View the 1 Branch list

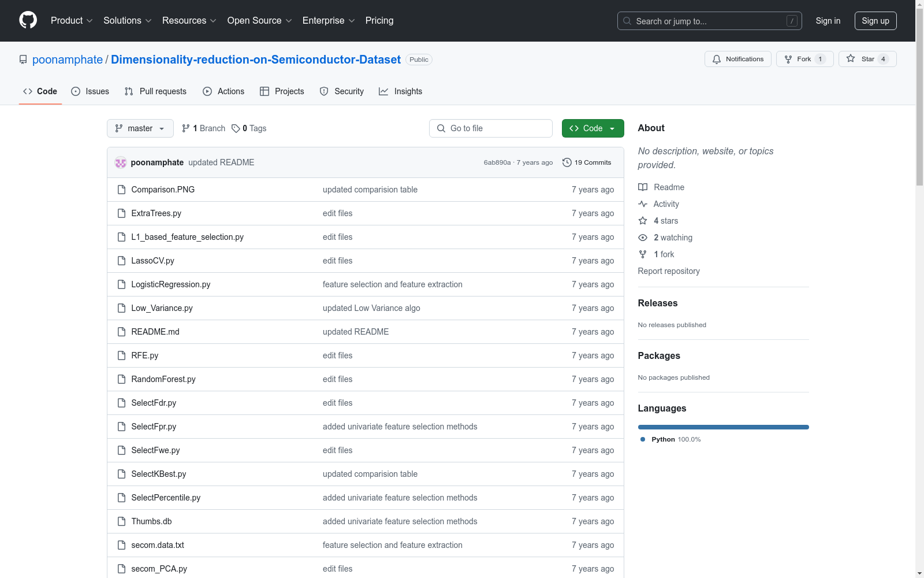203,128
